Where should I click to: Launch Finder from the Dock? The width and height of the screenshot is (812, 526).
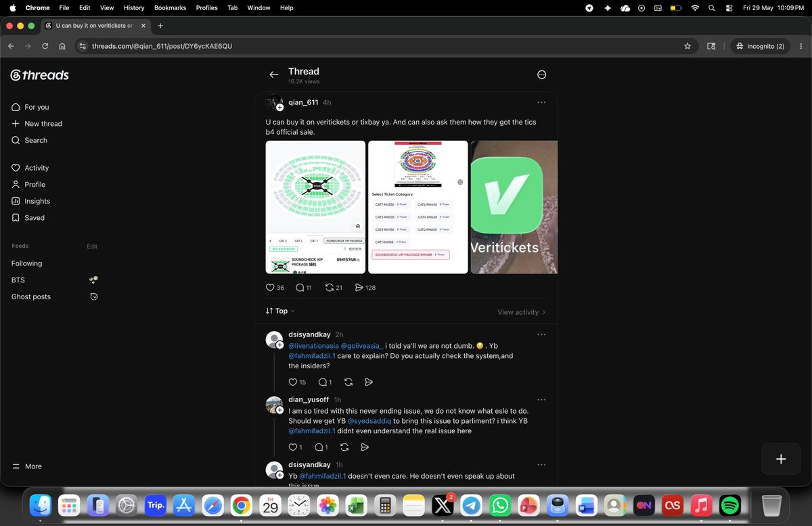(41, 506)
